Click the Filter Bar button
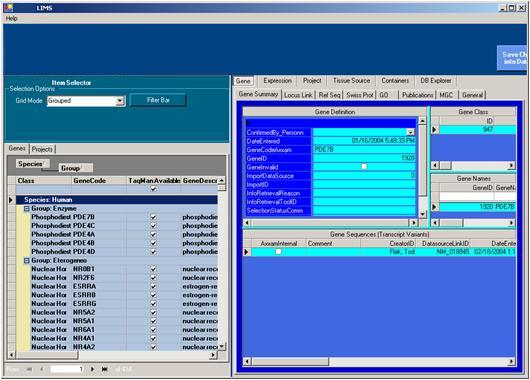This screenshot has width=530, height=380. 158,100
